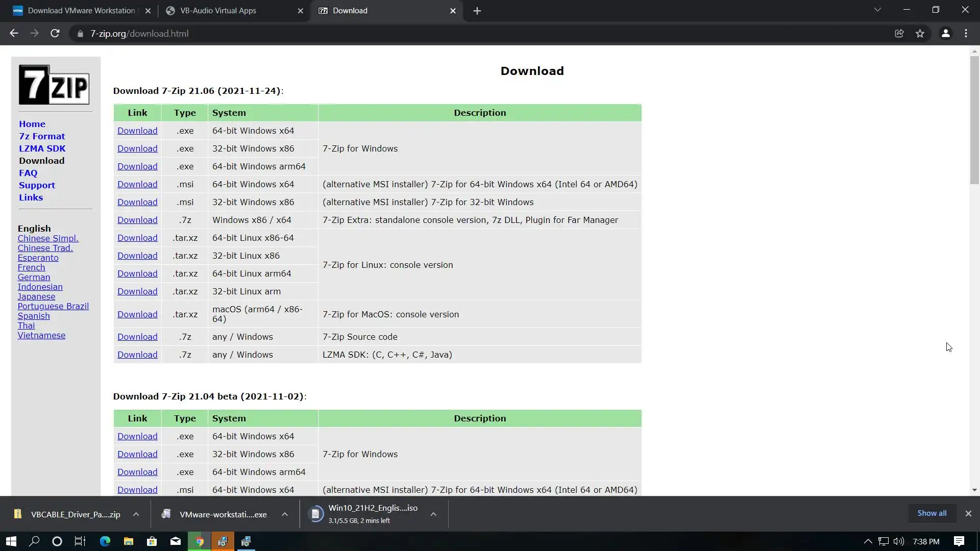Expand options for Win10_21H2 iso download
This screenshot has width=980, height=551.
tap(433, 514)
